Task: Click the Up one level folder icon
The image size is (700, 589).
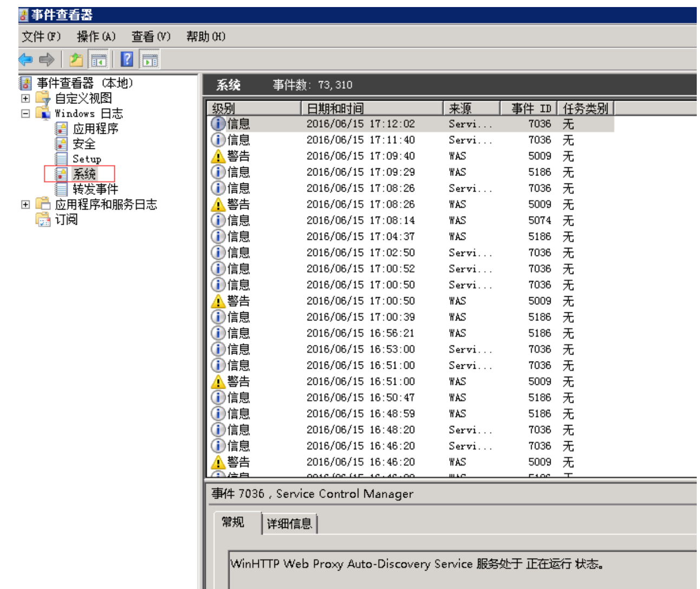Action: click(76, 60)
